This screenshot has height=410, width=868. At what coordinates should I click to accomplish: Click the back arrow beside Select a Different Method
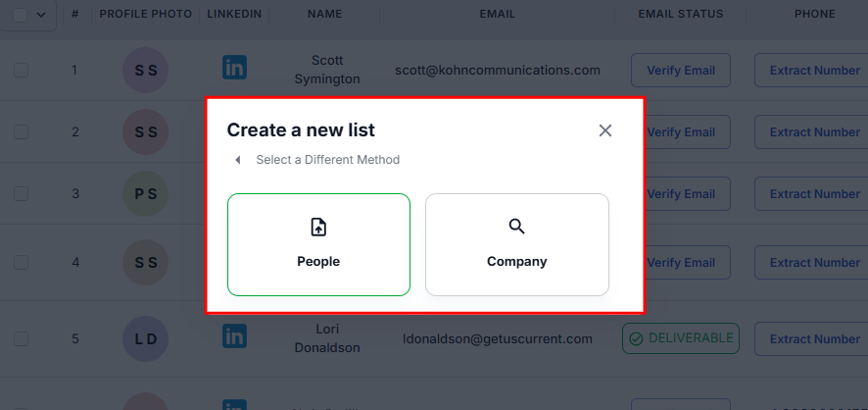coord(238,160)
